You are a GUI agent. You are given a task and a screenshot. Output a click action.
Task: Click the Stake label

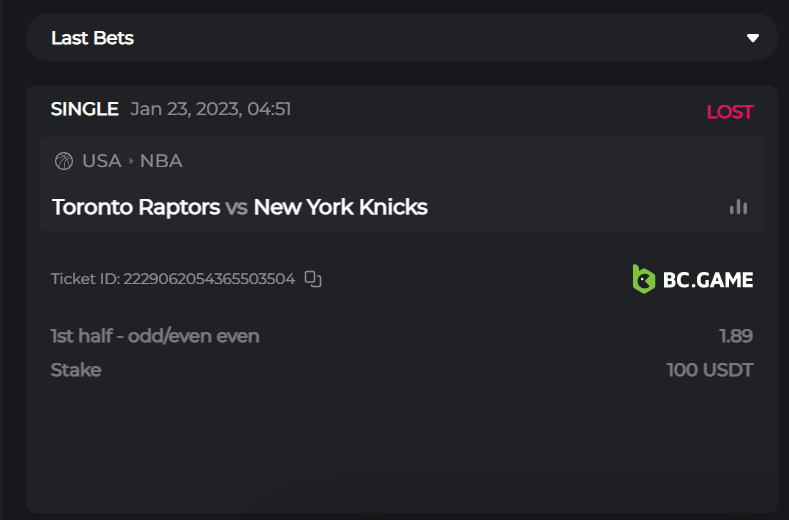pos(76,370)
